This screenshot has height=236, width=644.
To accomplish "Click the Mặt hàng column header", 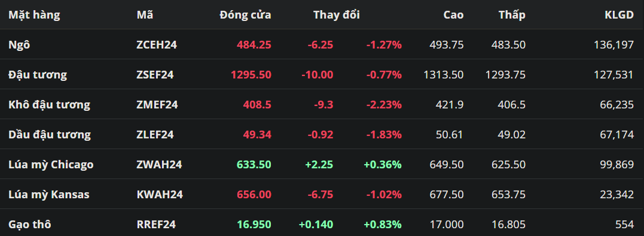I will 34,15.
